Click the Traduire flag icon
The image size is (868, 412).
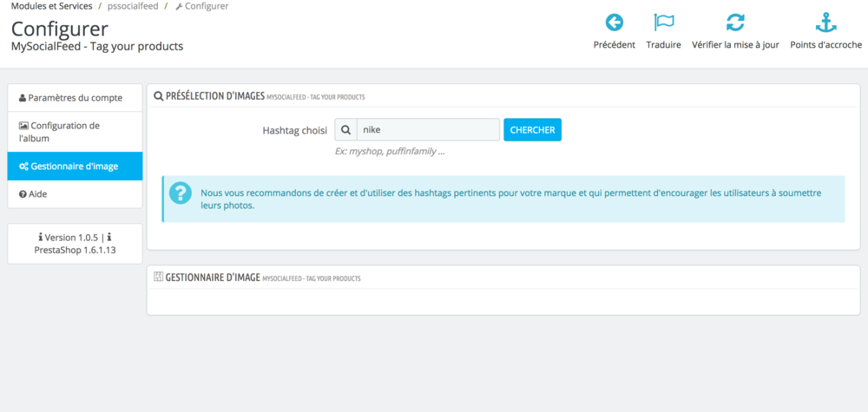[663, 23]
